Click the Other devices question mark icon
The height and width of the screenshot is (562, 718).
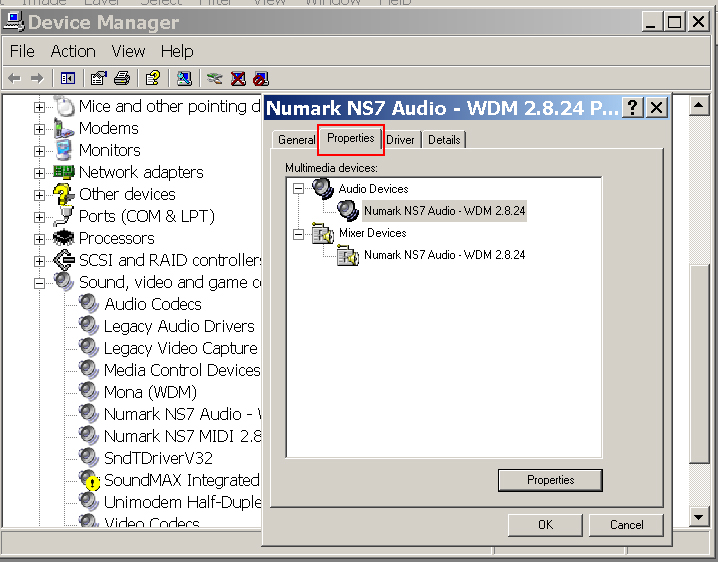(64, 194)
